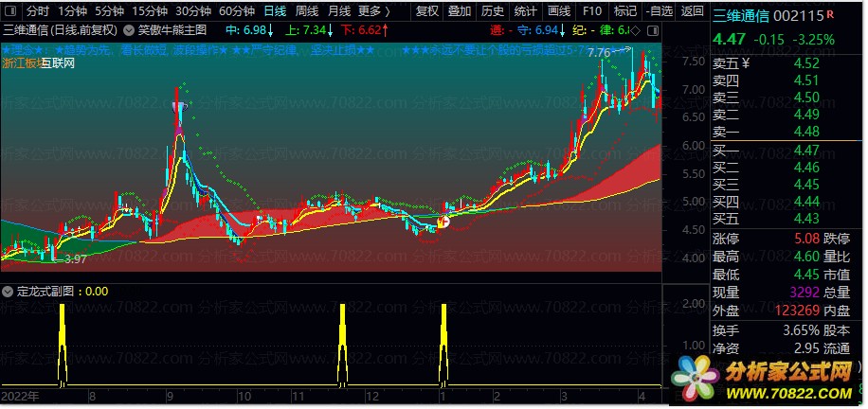Click the 外盘 value 123269
This screenshot has height=409, width=868.
[x=797, y=311]
